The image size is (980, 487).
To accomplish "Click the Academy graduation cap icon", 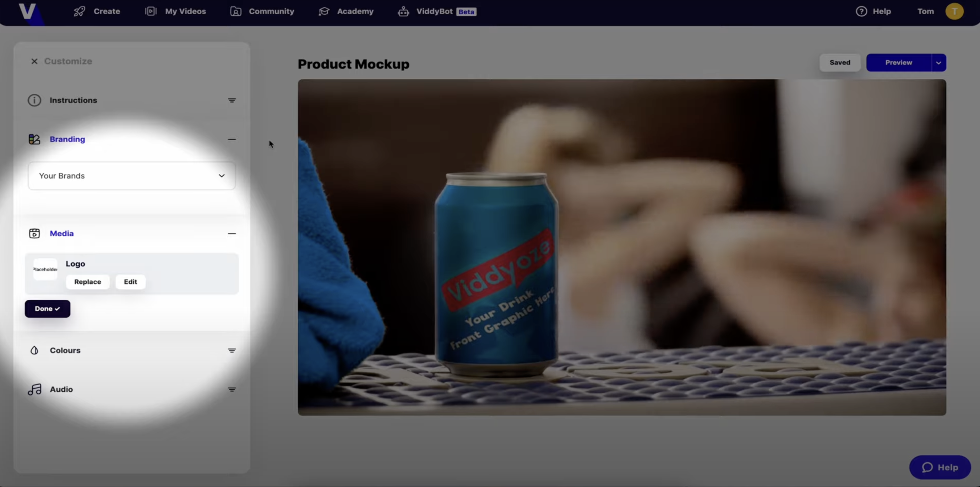I will point(324,12).
